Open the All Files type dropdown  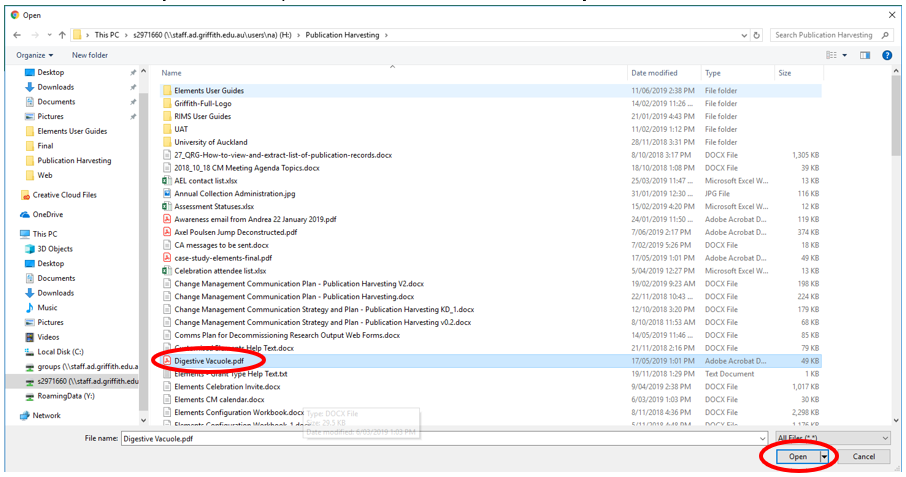[832, 438]
